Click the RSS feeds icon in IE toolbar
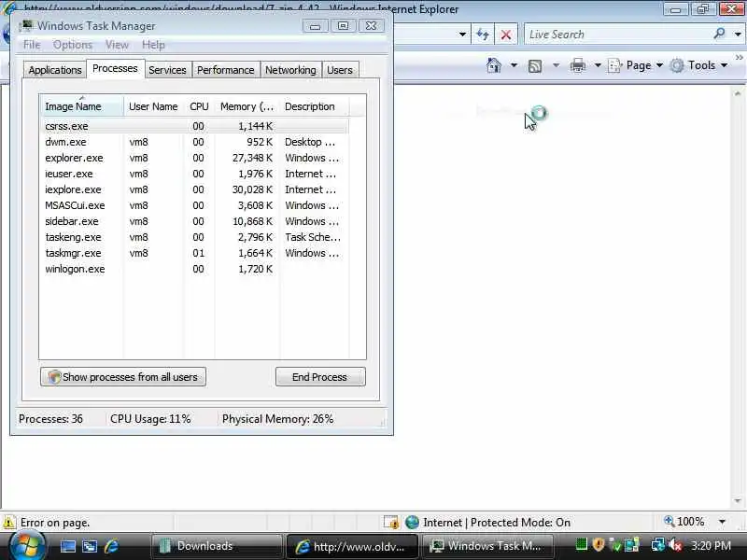 point(535,65)
